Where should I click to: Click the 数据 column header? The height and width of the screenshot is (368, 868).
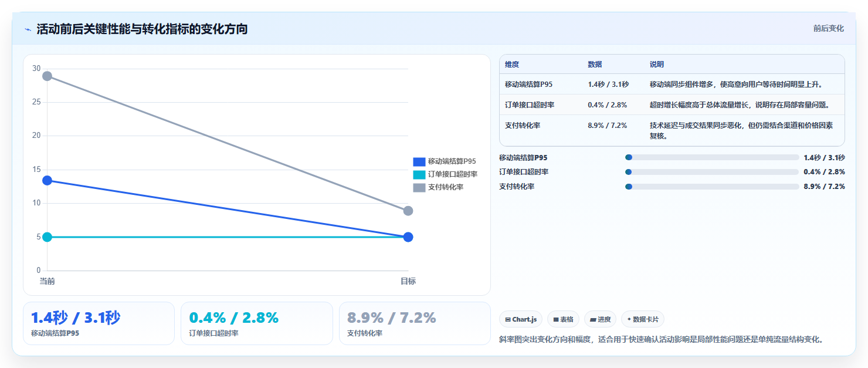point(595,65)
